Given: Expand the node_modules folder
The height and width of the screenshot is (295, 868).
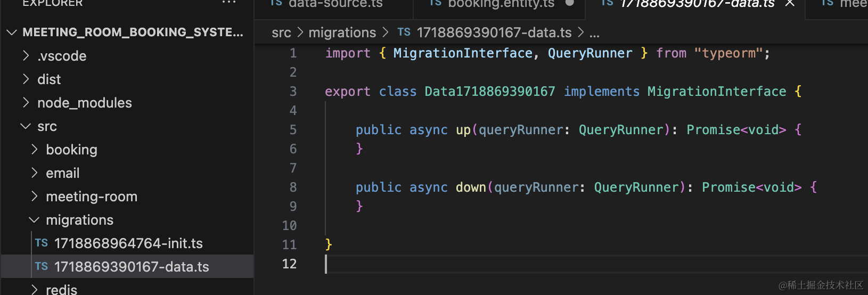Looking at the screenshot, I should [84, 103].
